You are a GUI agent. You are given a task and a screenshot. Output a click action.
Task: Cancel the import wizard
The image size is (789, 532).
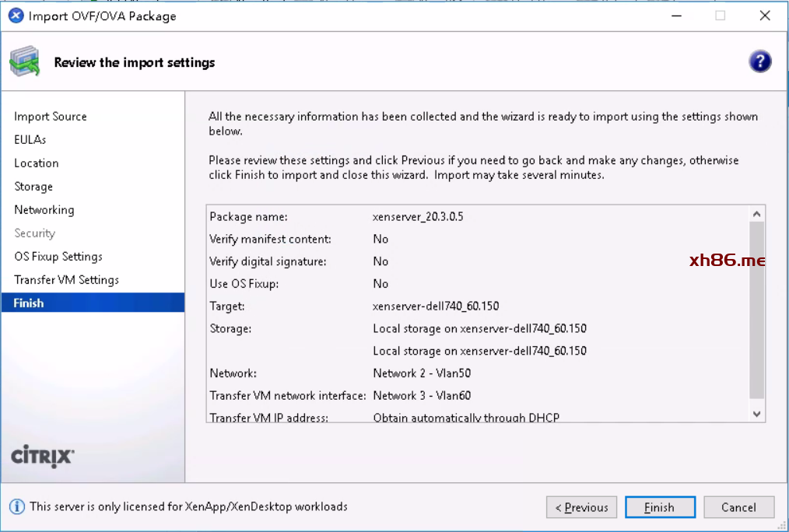tap(738, 507)
